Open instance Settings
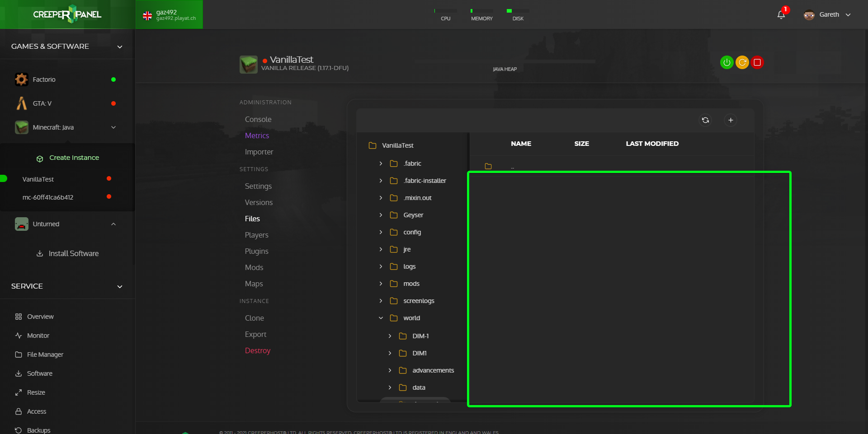868x434 pixels. tap(258, 186)
